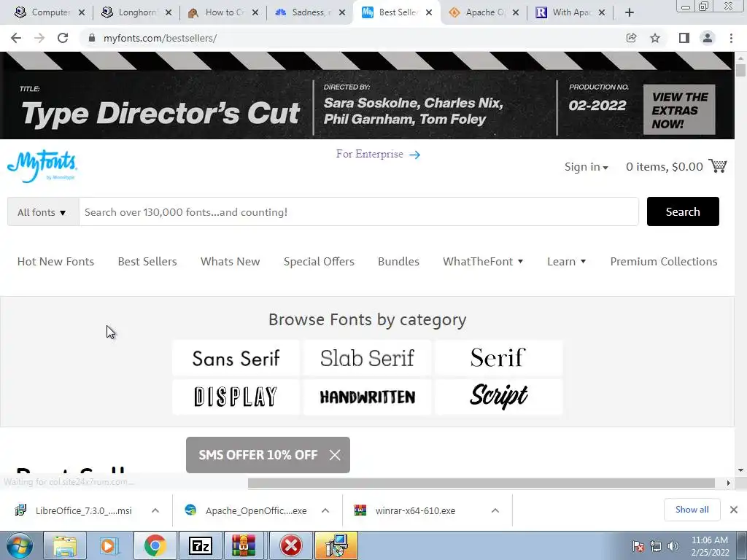Screen dimensions: 747x560
Task: Open Best Sellers menu item
Action: point(147,262)
